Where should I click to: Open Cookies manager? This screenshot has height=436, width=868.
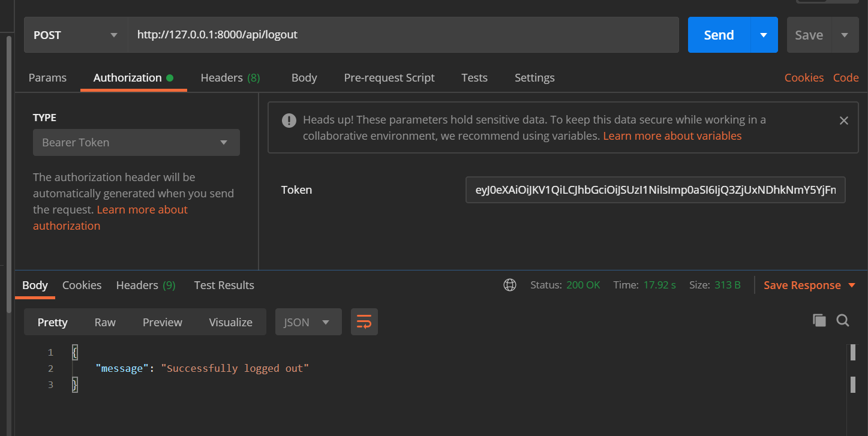[804, 77]
